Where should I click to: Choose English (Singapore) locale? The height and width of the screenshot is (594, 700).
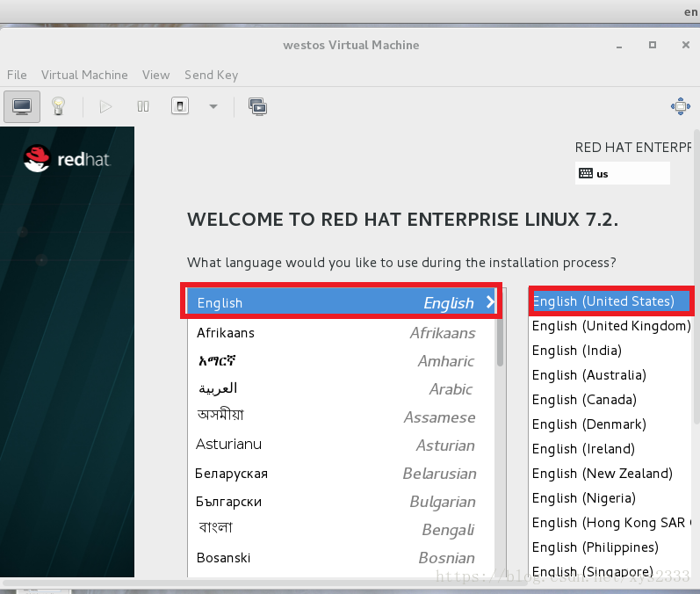point(610,570)
